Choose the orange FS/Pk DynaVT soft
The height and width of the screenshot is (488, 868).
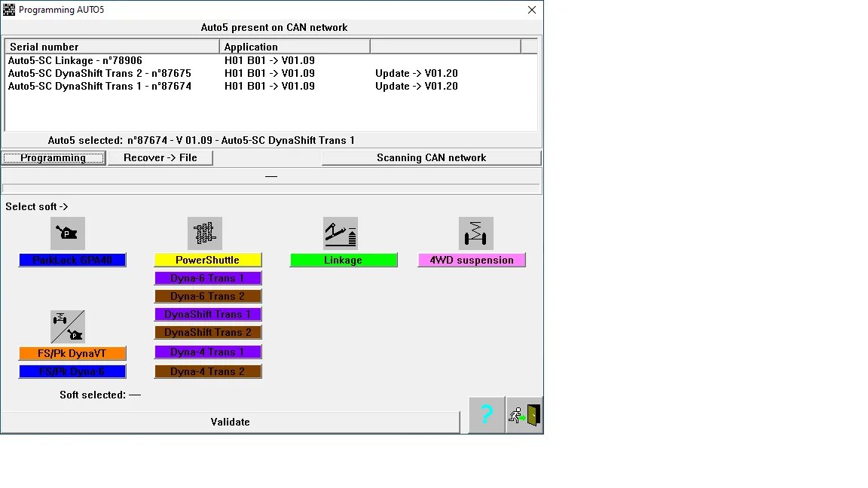[72, 353]
